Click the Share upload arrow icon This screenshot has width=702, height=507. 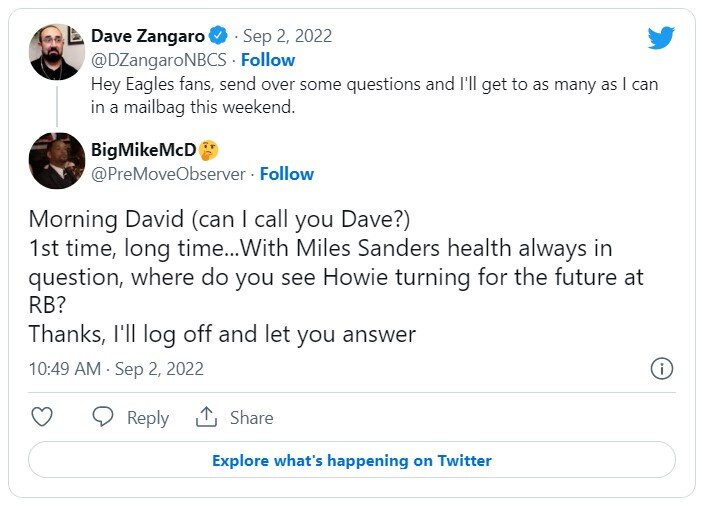click(x=206, y=417)
